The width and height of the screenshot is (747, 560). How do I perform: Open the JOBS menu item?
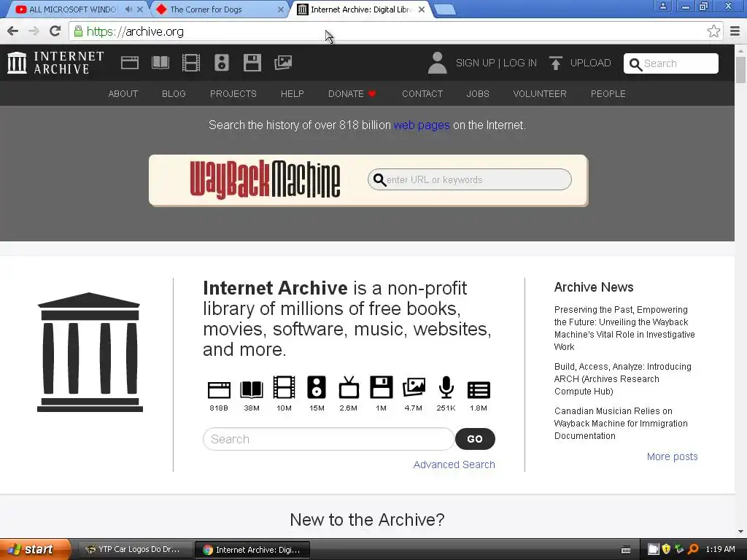pyautogui.click(x=478, y=94)
